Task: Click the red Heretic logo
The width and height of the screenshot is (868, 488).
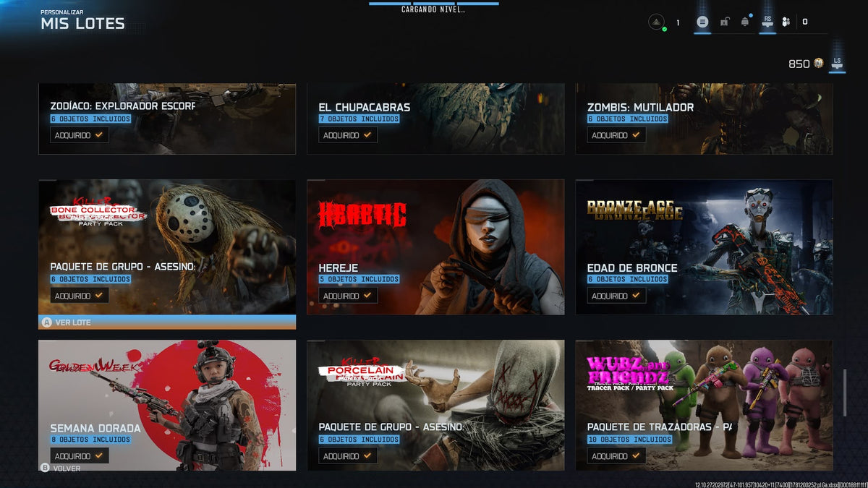Action: 362,215
